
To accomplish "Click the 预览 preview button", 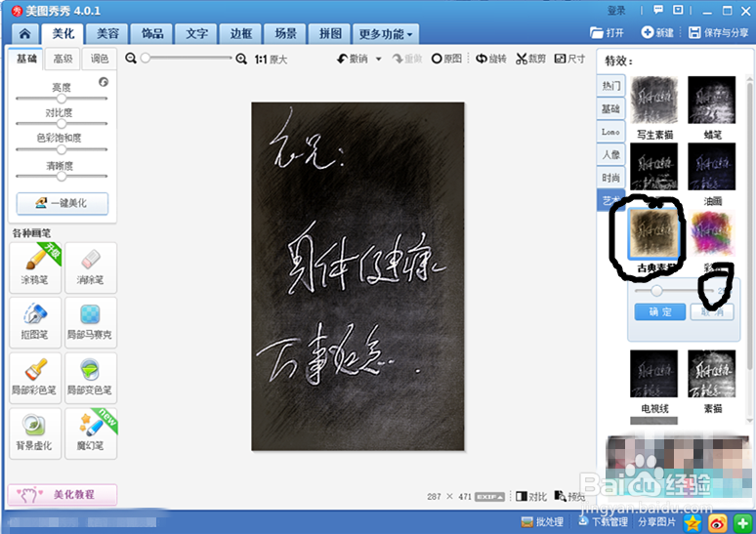I will (x=570, y=496).
